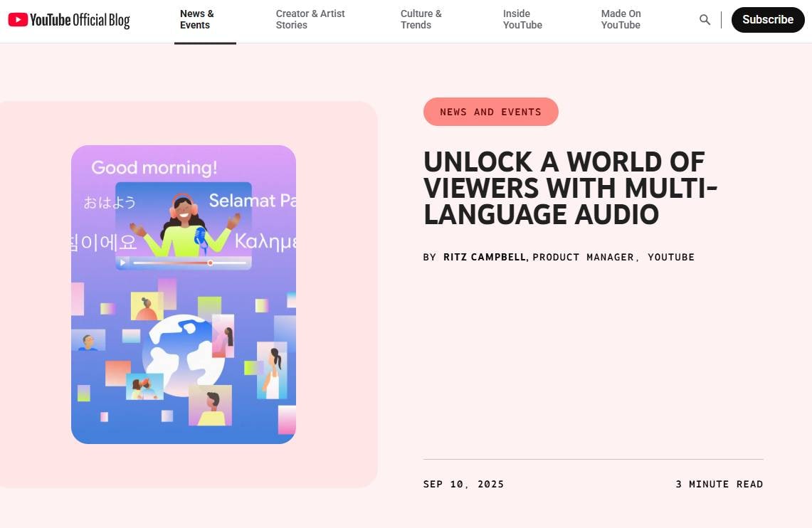The width and height of the screenshot is (812, 528).
Task: Click the red progress dot on video bar
Action: coord(210,263)
